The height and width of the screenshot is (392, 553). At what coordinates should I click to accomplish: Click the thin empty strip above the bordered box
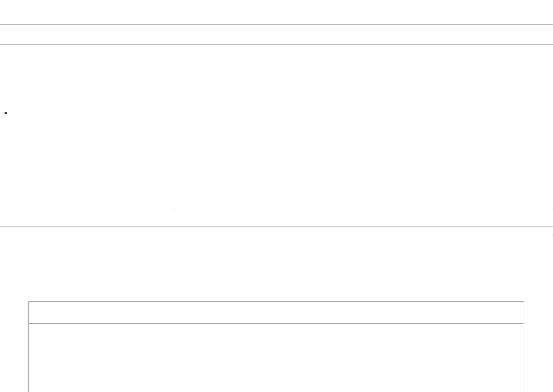276,232
